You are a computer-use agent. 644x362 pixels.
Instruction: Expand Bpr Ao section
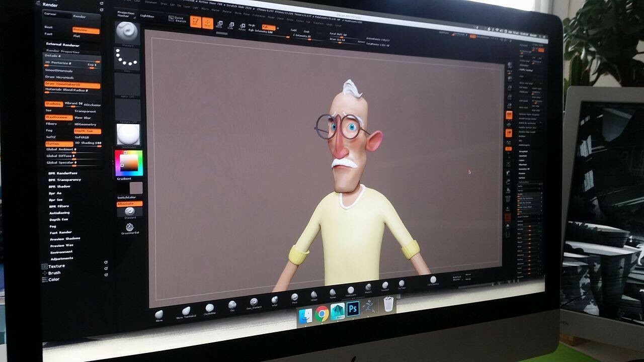tap(55, 193)
